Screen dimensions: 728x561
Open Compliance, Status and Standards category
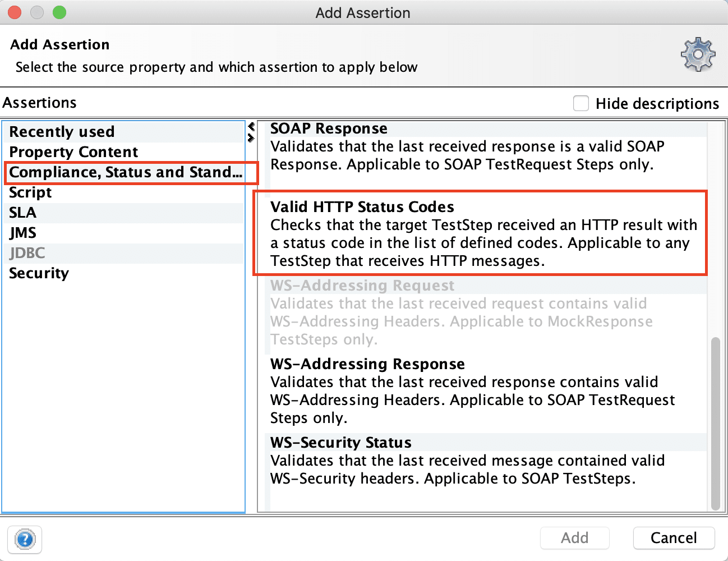click(x=126, y=172)
